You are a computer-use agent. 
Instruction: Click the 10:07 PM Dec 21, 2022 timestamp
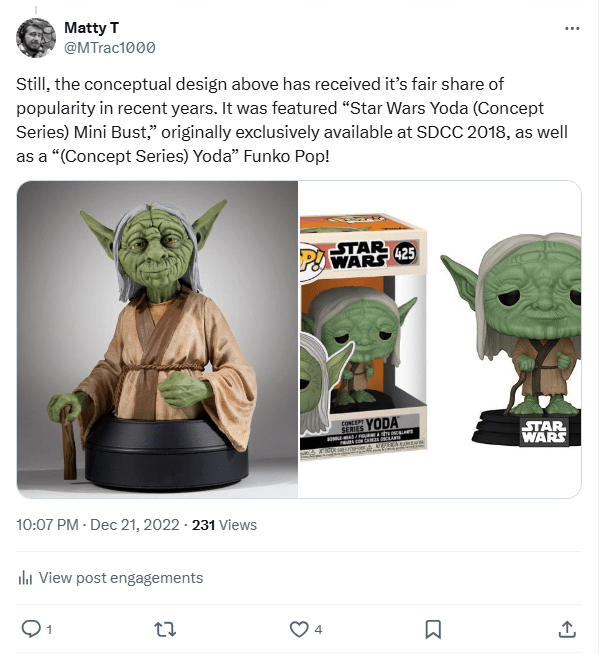point(98,525)
